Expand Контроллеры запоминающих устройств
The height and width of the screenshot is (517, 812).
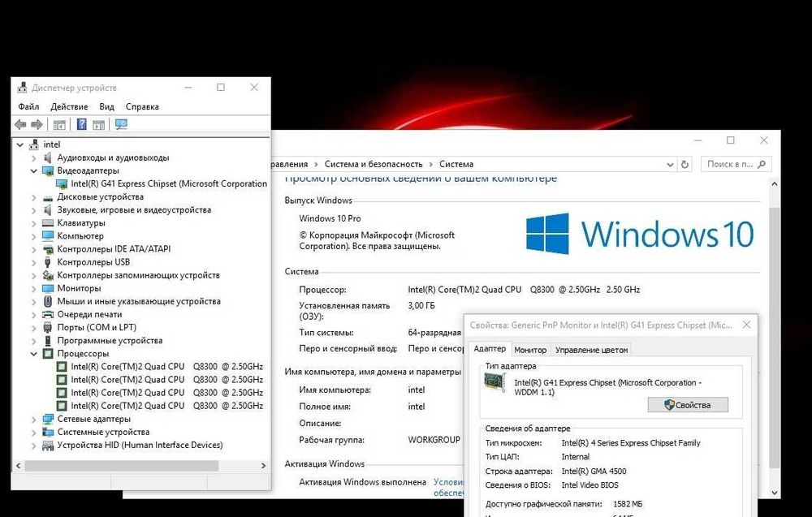33,275
